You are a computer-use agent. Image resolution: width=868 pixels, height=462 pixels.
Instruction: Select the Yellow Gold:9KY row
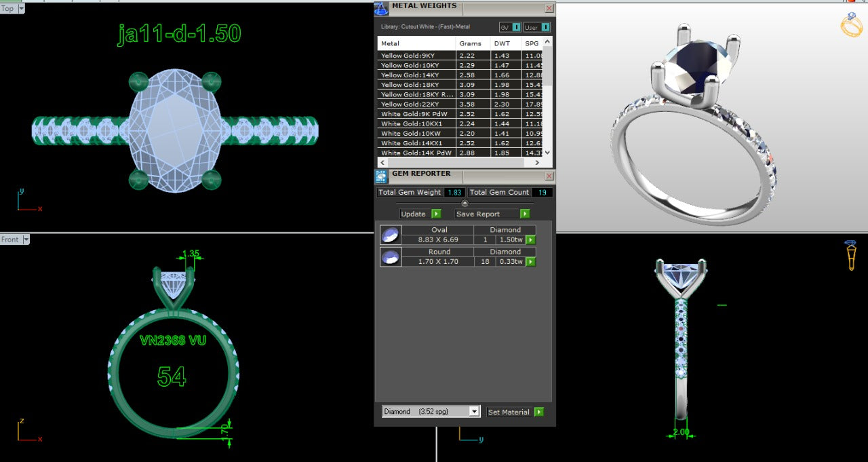click(x=460, y=56)
